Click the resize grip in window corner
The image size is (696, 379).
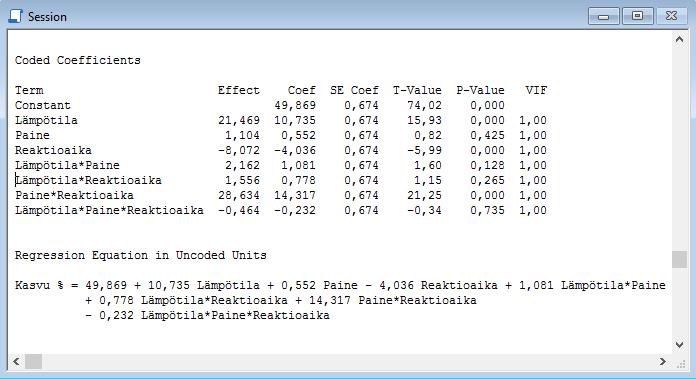(680, 363)
